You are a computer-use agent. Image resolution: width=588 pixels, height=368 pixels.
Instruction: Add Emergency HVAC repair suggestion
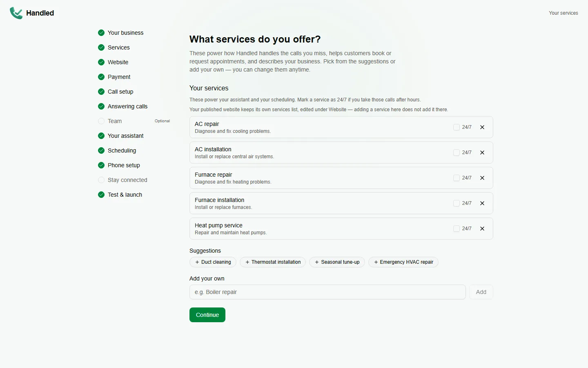[x=403, y=262]
